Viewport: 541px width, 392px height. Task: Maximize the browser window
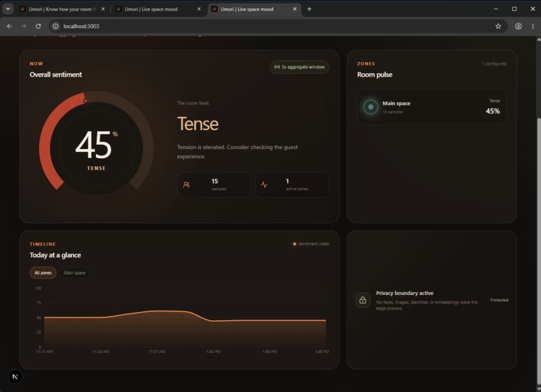(x=514, y=9)
